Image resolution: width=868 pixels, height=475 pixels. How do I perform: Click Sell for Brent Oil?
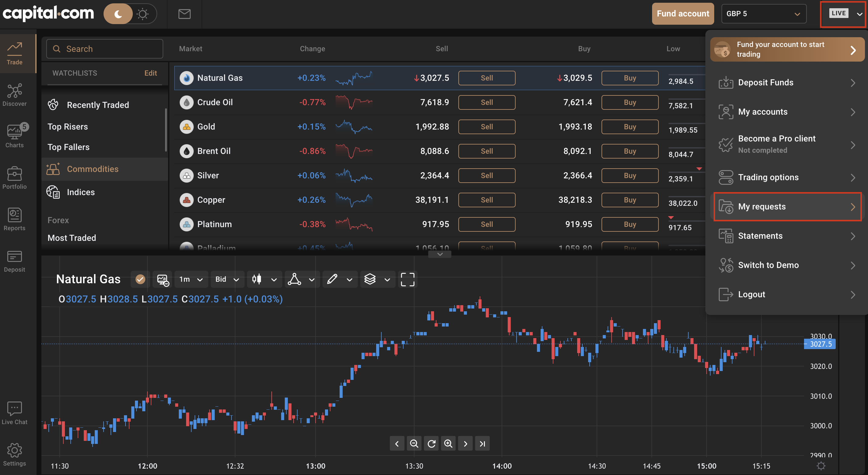click(x=487, y=151)
